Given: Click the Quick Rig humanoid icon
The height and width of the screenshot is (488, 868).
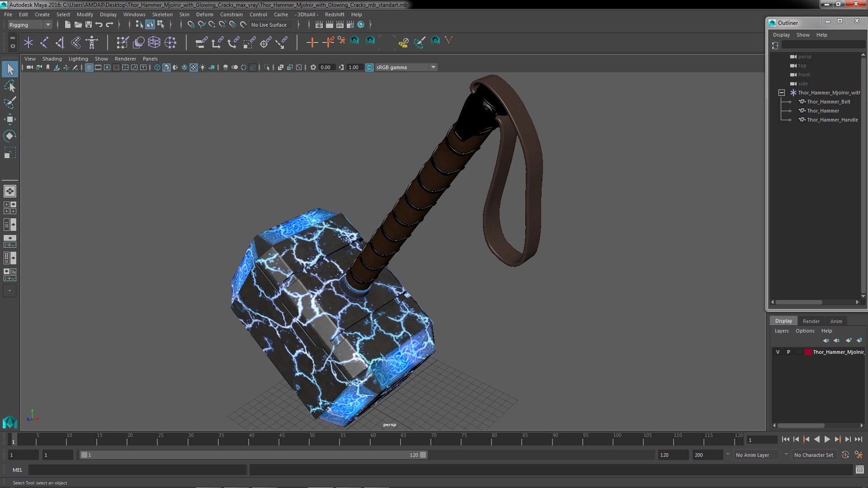Looking at the screenshot, I should coord(92,42).
